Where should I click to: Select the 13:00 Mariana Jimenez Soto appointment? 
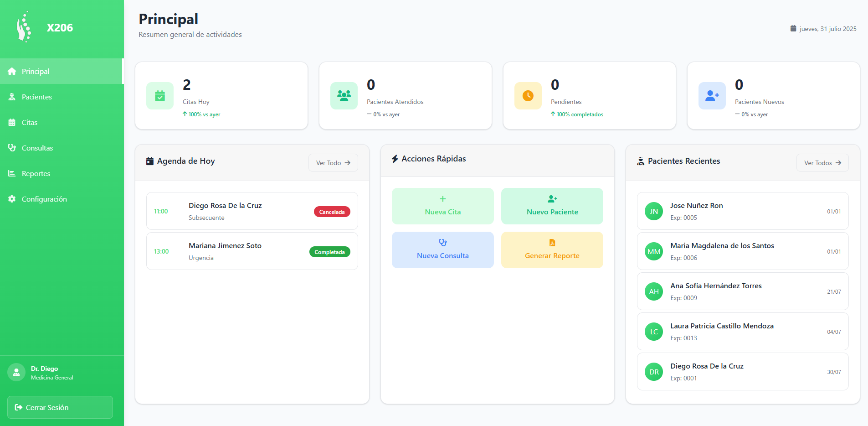(225, 251)
